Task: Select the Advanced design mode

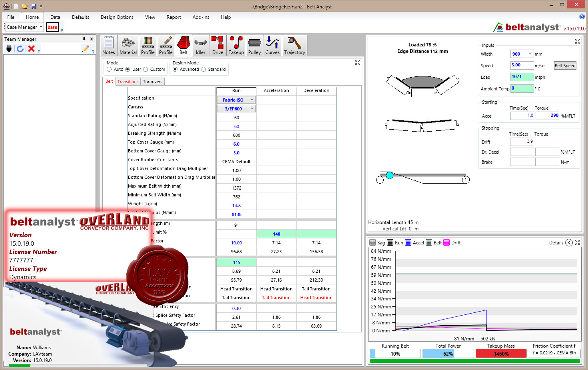Action: pos(175,69)
